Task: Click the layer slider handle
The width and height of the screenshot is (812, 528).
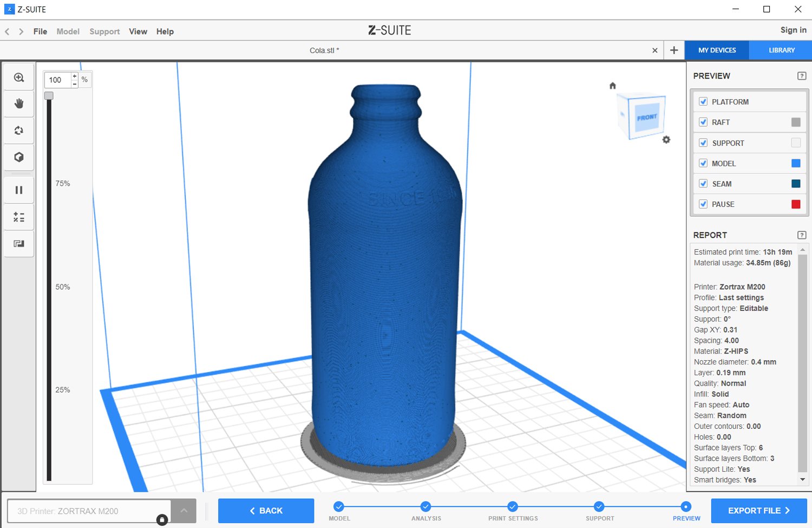Action: click(49, 96)
